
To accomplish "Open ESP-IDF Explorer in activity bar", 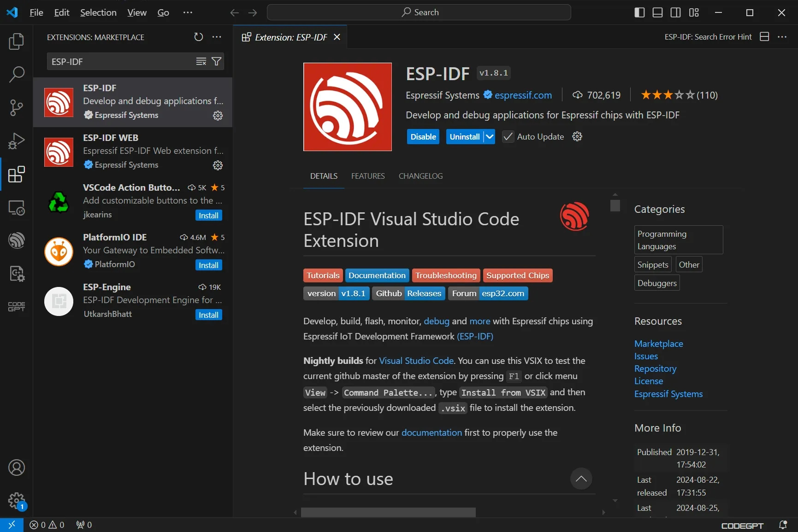I will click(16, 240).
